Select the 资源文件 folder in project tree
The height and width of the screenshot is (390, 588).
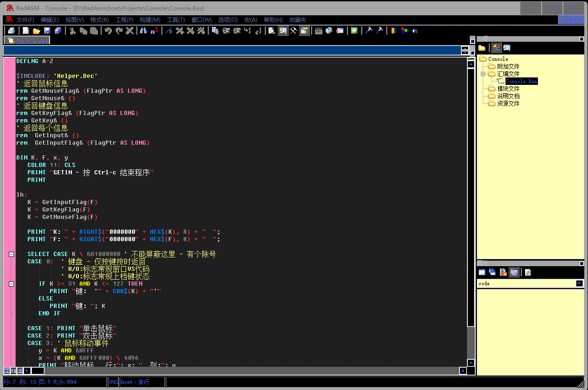(508, 103)
